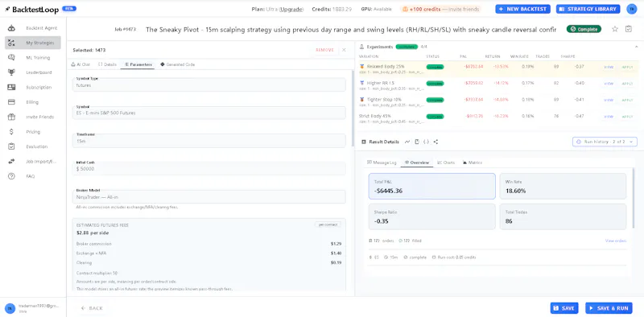This screenshot has width=644, height=317.
Task: Open the STRATEGY LIBRARY button
Action: (x=588, y=9)
